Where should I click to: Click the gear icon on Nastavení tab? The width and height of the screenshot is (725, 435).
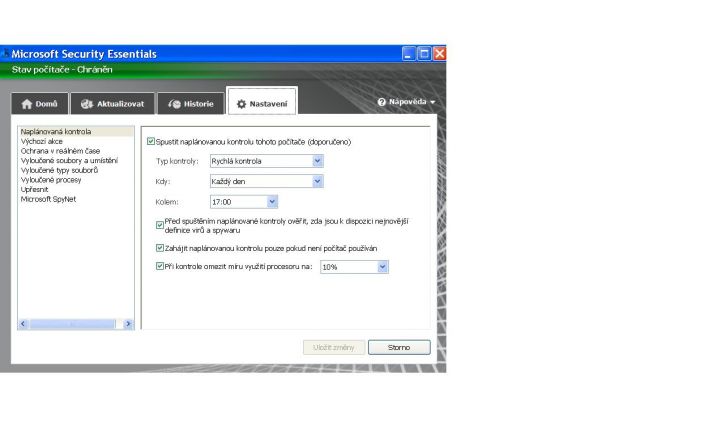(241, 104)
